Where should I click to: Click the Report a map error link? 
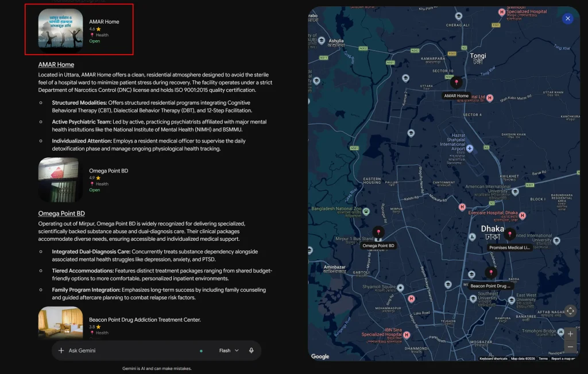point(563,358)
